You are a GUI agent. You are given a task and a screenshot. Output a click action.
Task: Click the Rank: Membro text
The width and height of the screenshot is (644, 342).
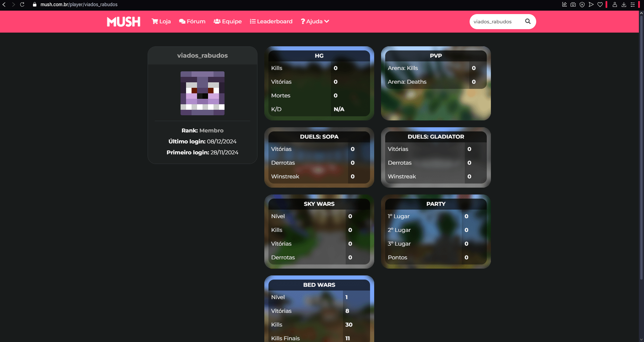click(x=203, y=130)
